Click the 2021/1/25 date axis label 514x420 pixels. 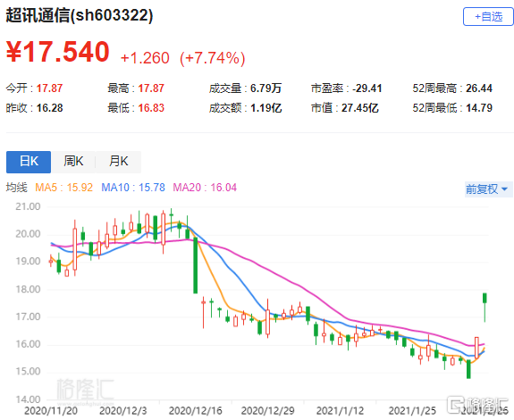click(x=412, y=411)
